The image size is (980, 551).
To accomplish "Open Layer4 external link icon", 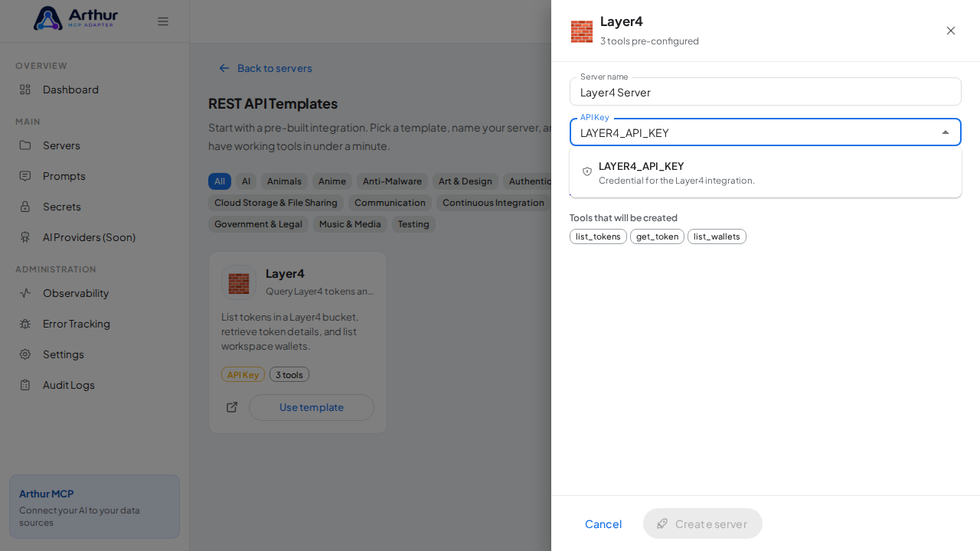I will [x=232, y=407].
